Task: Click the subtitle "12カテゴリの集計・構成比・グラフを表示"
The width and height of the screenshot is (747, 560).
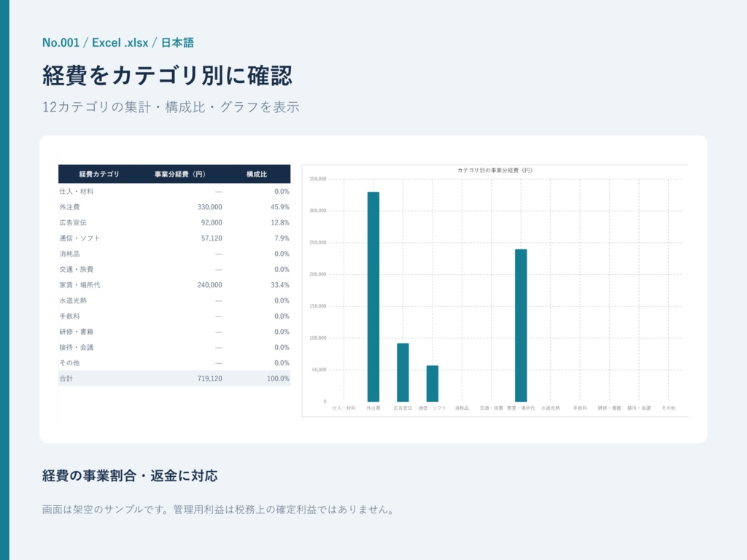Action: 171,107
